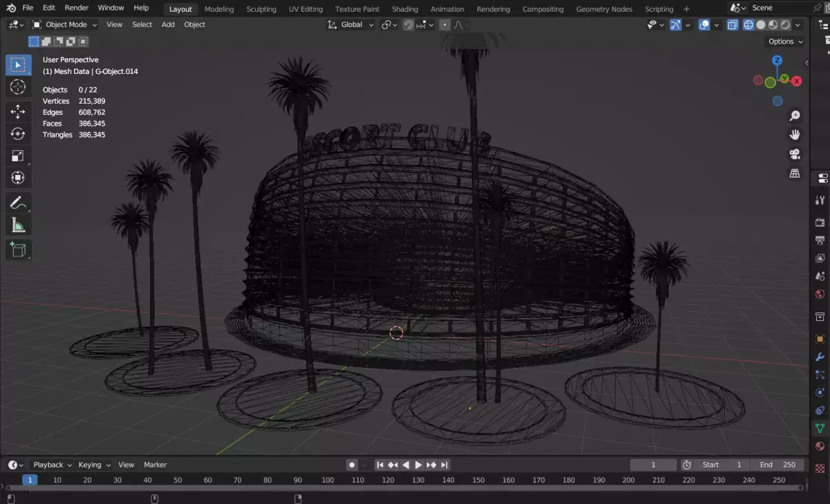Open the World properties tab
This screenshot has width=830, height=504.
(820, 295)
